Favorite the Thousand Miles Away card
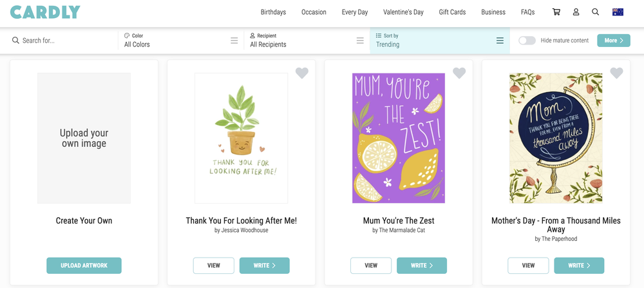Viewport: 644px width, 288px height. 616,73
